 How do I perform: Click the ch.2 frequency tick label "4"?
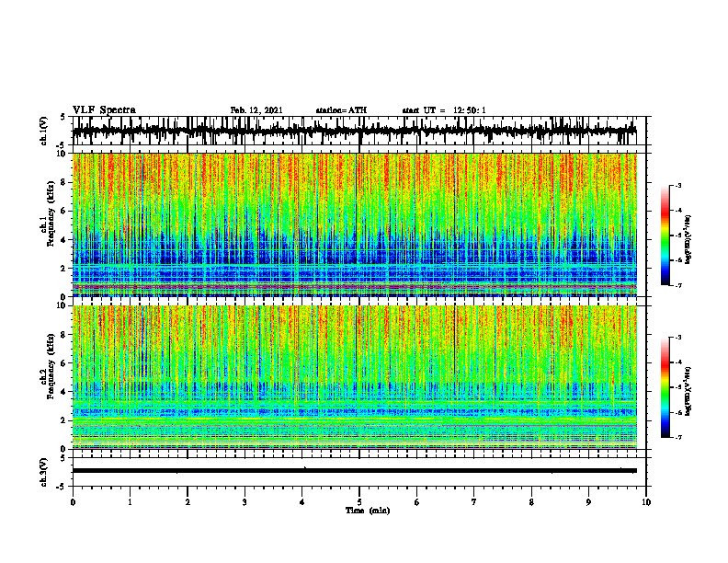point(64,392)
